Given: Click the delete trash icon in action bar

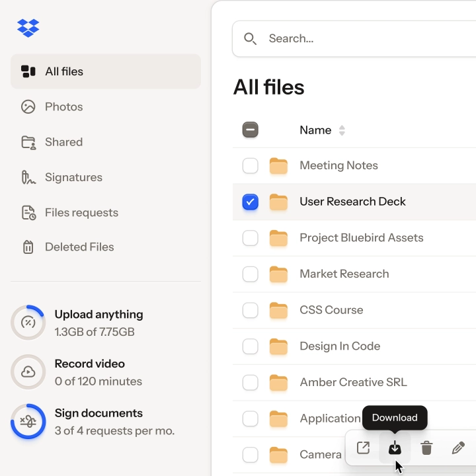Looking at the screenshot, I should [426, 448].
